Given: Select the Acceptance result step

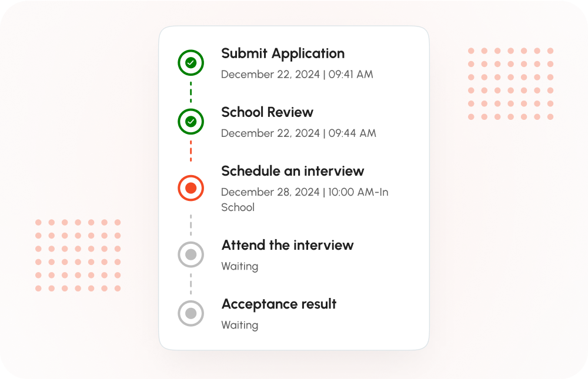Looking at the screenshot, I should [278, 304].
